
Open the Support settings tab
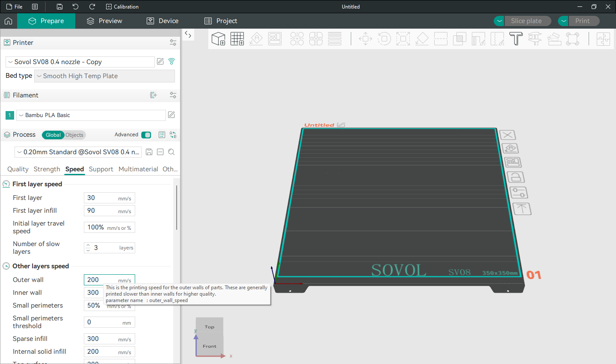101,169
